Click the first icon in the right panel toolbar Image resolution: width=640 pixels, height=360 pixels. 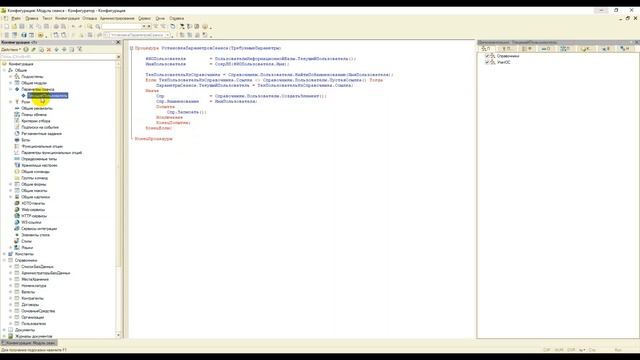point(486,49)
